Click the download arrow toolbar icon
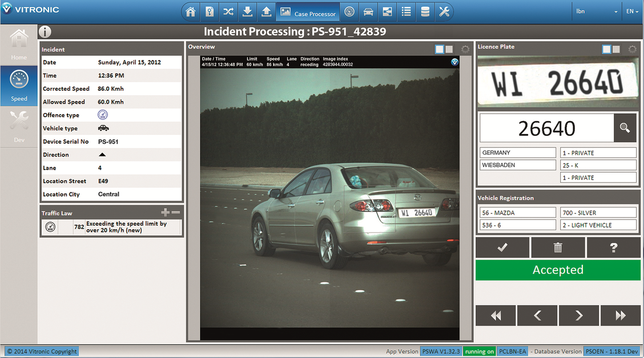Viewport: 644px width, 358px height. [247, 11]
